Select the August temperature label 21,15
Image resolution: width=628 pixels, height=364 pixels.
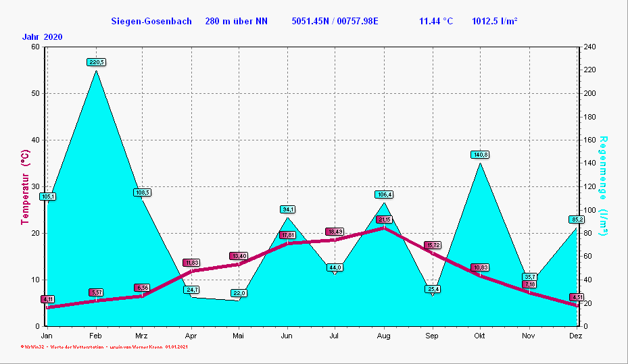point(384,219)
